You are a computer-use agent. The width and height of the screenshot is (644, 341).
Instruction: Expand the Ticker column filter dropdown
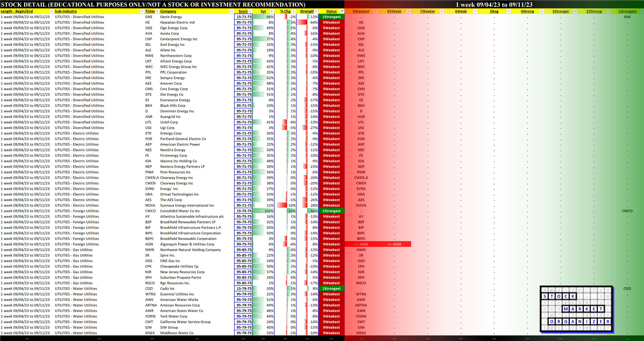tap(157, 11)
